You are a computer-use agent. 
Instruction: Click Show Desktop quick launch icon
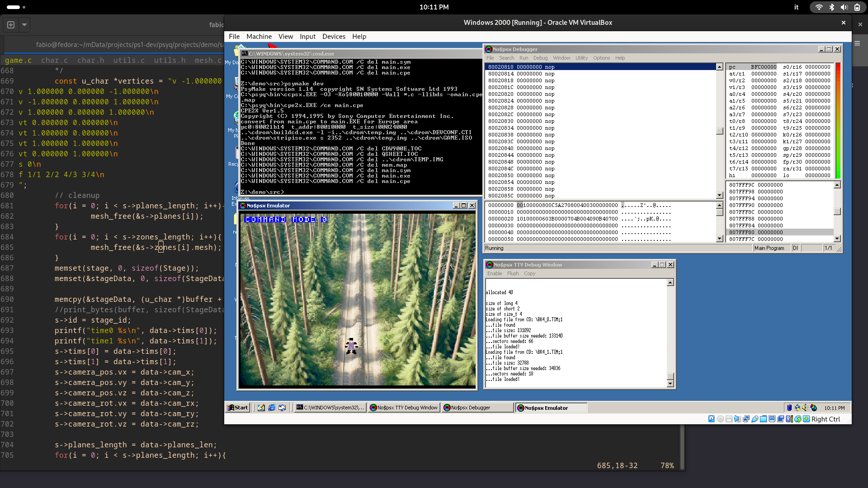261,408
